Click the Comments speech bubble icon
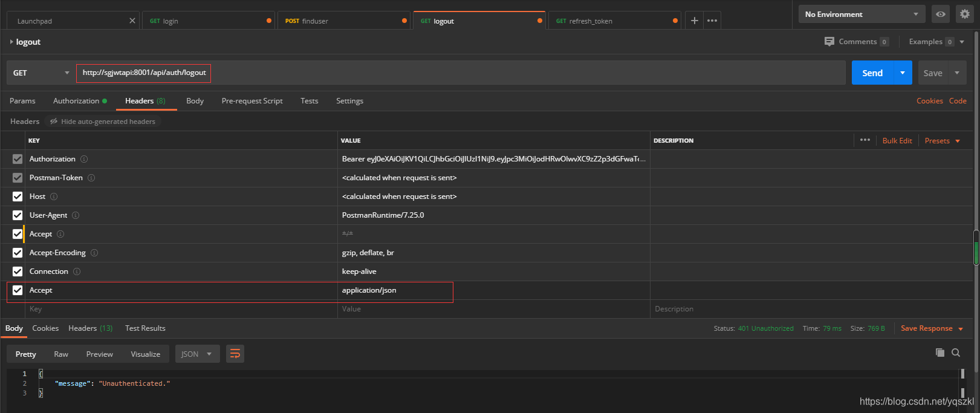The width and height of the screenshot is (980, 413). click(829, 42)
